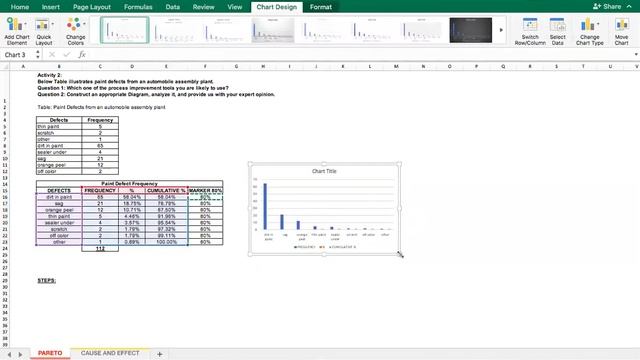Click the confirm checkmark formula bar icon
Viewport: 640px width, 360px height.
[x=67, y=54]
